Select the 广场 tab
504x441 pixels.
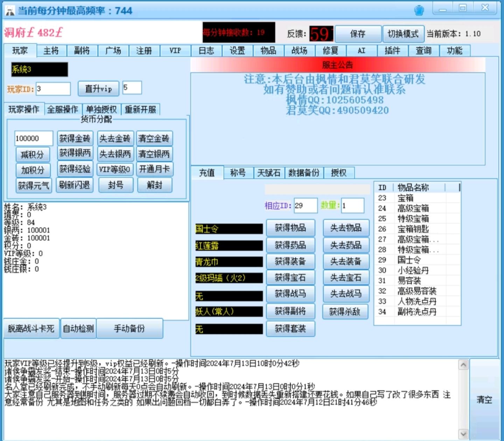point(113,51)
